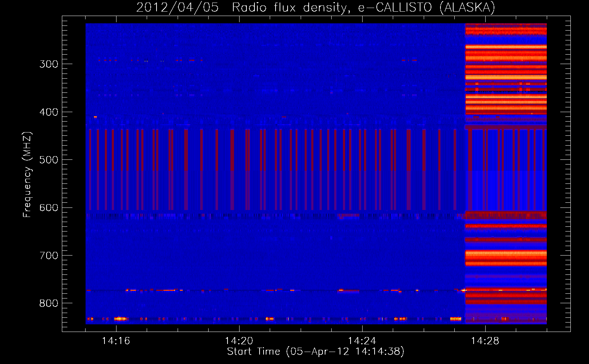The height and width of the screenshot is (364, 589).
Task: Click the 'Frequency (MHZ)' axis label
Action: [x=27, y=174]
